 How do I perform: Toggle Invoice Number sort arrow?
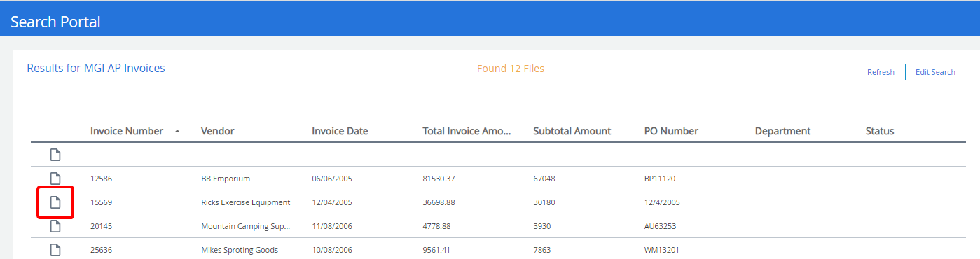click(x=177, y=131)
